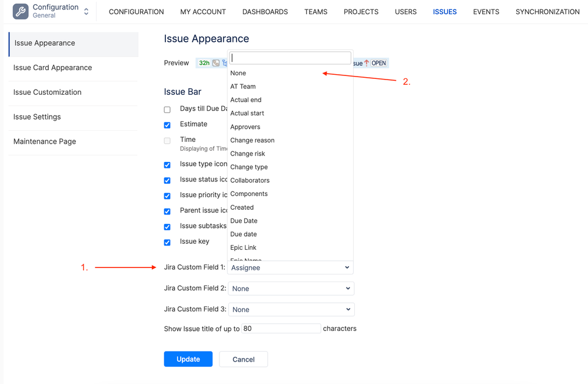Open the PROJECTS menu
This screenshot has width=588, height=384.
tap(361, 12)
